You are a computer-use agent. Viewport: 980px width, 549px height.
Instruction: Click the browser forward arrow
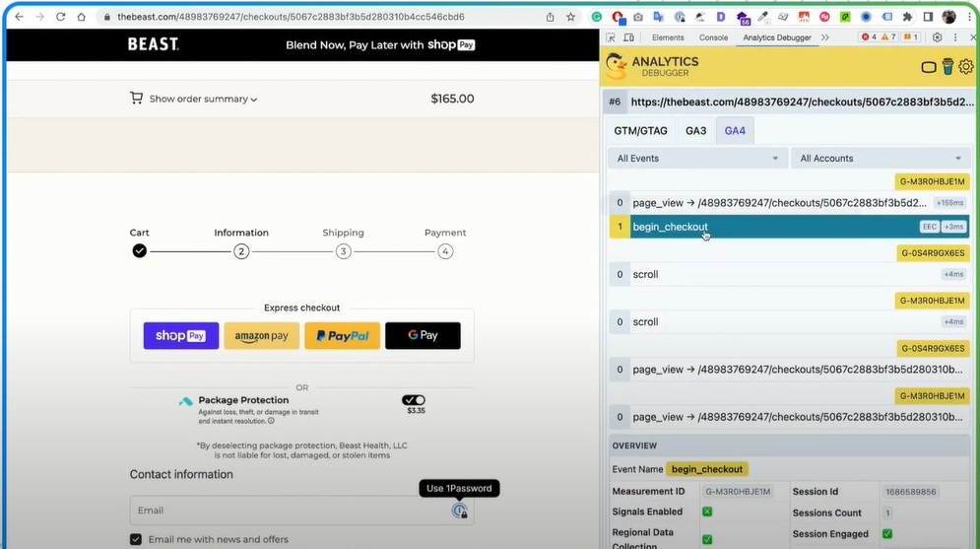[40, 17]
